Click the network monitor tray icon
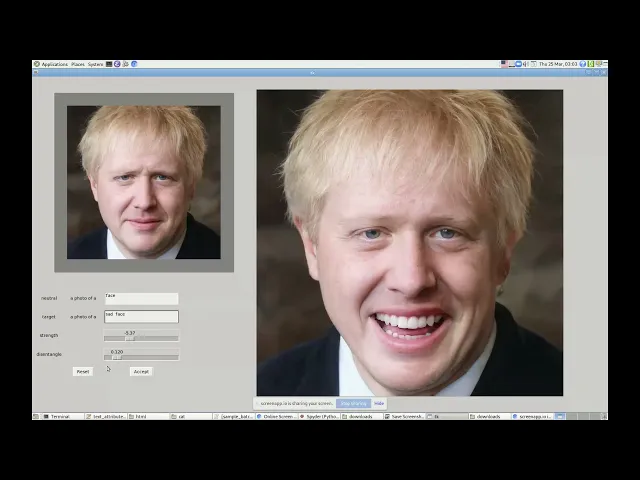 [599, 64]
